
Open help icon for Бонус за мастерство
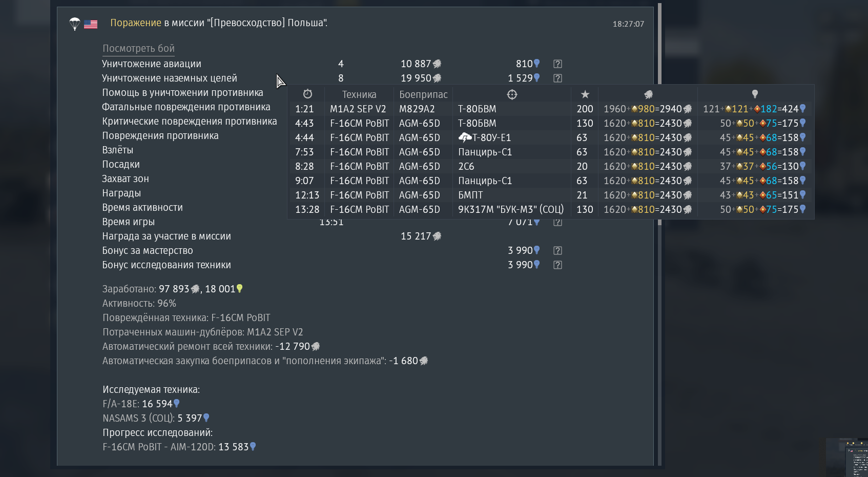[557, 251]
